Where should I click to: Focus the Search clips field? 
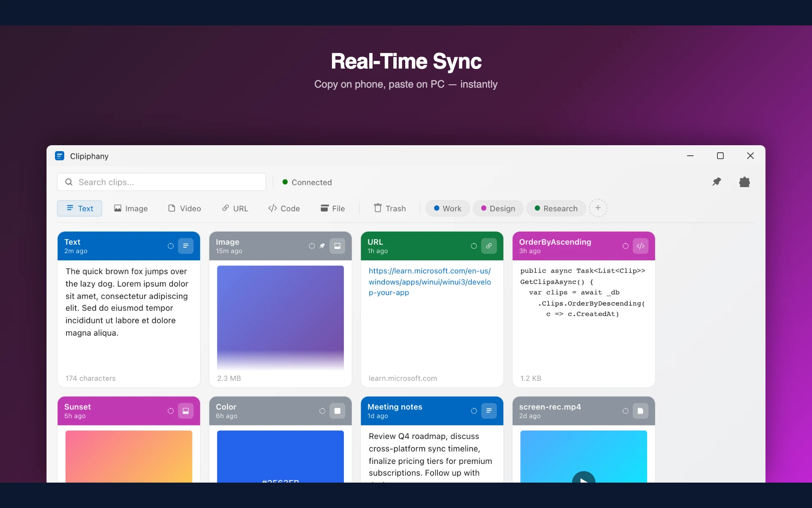click(162, 182)
